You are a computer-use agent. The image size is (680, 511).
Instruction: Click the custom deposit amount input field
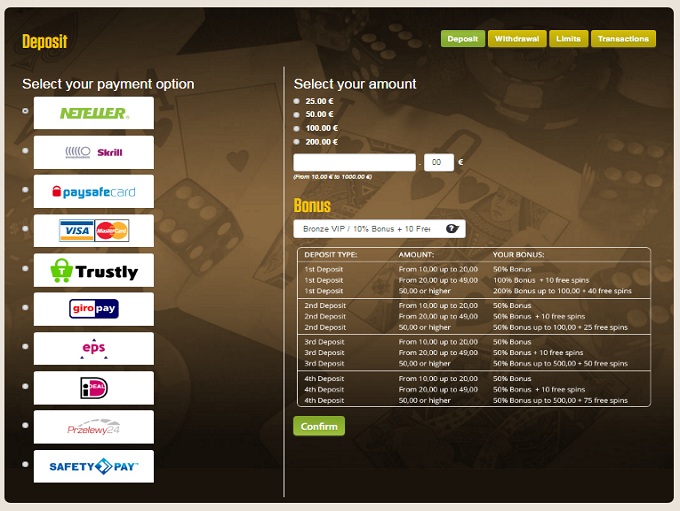coord(354,162)
